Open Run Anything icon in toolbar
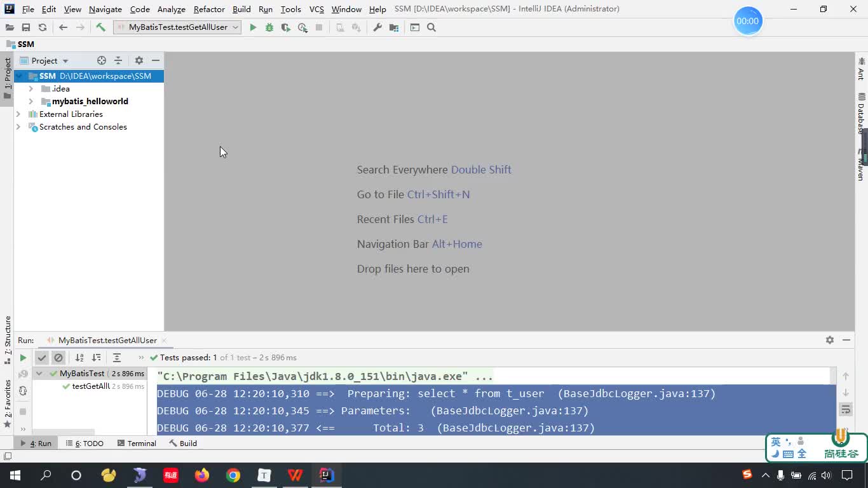 click(x=415, y=27)
